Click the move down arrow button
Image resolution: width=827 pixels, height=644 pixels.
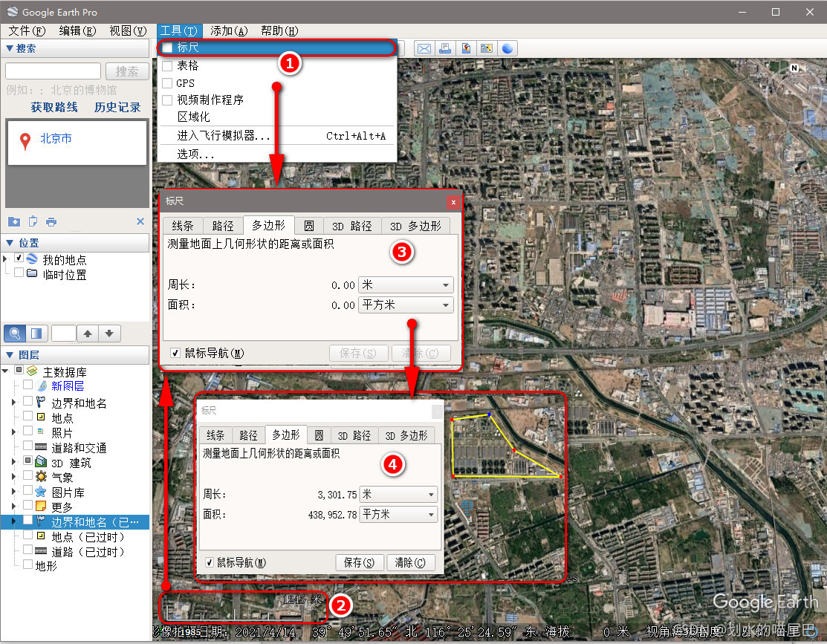tap(109, 334)
